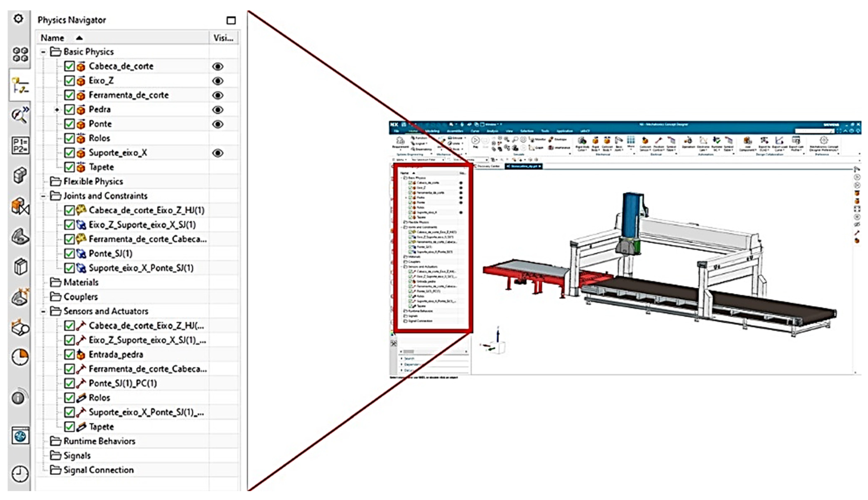
Task: Open the P1= P2= expressions sidebar icon
Action: point(20,145)
